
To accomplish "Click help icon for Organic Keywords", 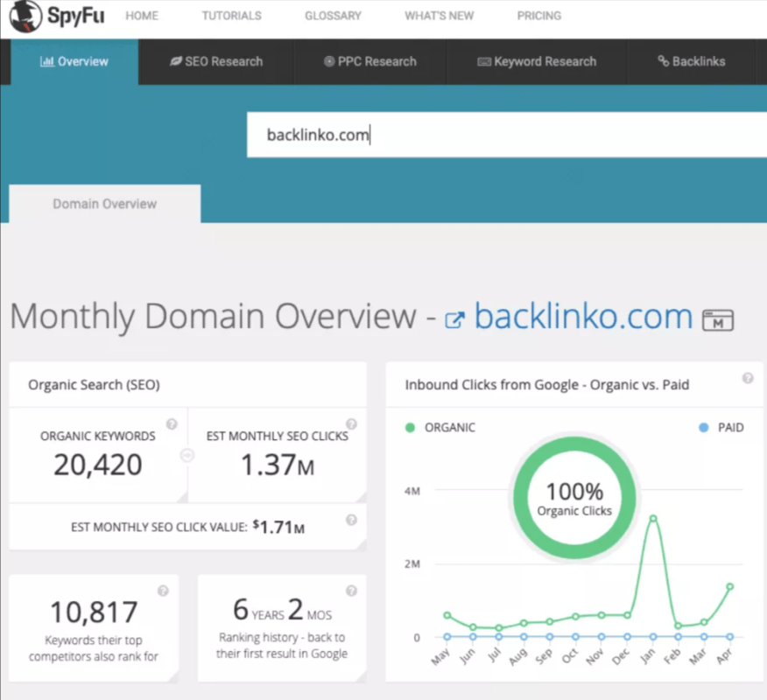I will pyautogui.click(x=172, y=424).
